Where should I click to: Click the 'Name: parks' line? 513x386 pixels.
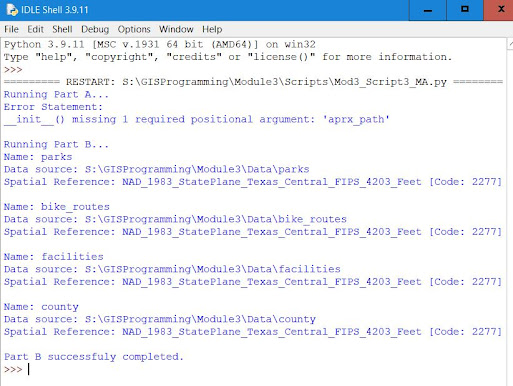[x=38, y=157]
